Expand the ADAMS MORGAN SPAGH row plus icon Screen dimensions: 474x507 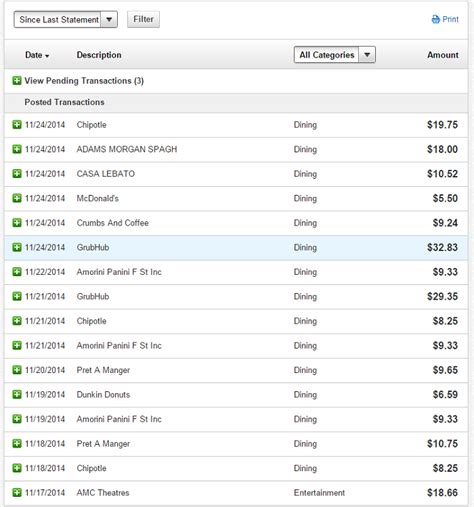click(x=17, y=149)
